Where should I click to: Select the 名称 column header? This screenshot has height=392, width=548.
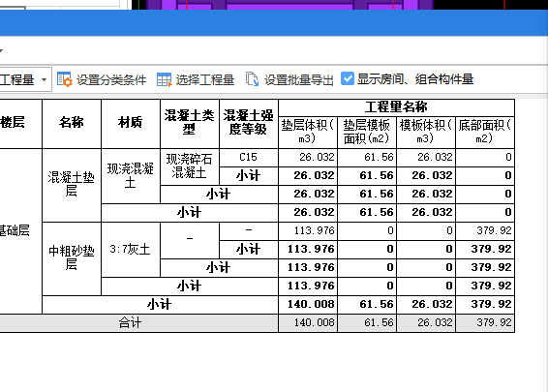[72, 124]
